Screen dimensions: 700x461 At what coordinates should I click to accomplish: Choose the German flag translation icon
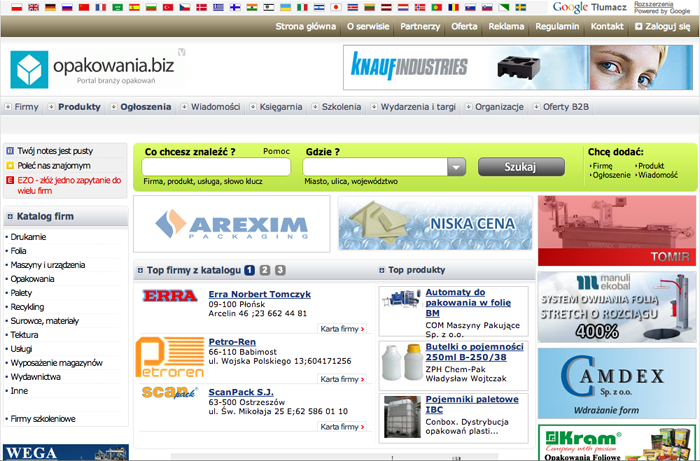(x=50, y=7)
